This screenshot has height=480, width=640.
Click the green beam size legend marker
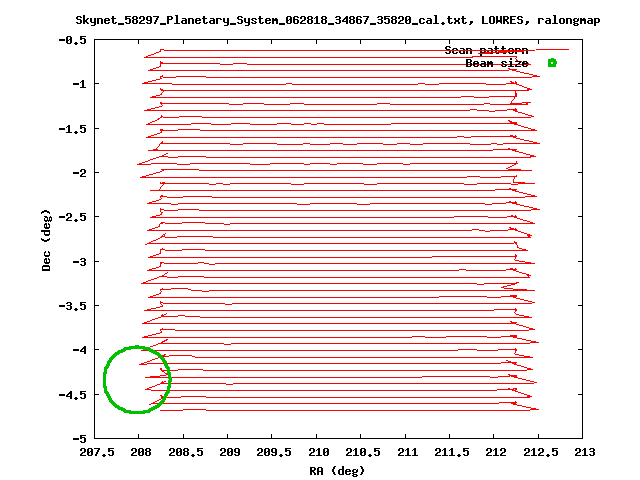click(552, 62)
